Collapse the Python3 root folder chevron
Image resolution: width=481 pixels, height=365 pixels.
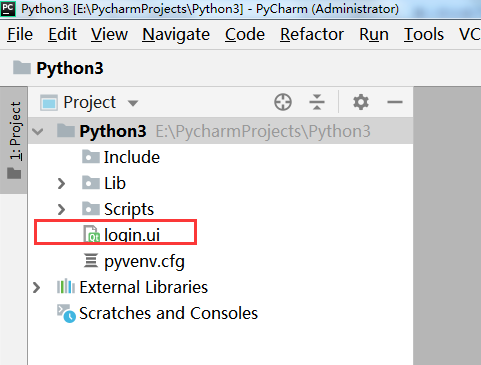point(38,131)
